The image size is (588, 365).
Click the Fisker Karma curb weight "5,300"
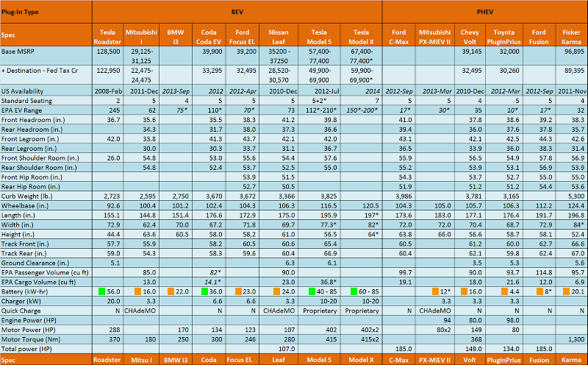(x=576, y=196)
